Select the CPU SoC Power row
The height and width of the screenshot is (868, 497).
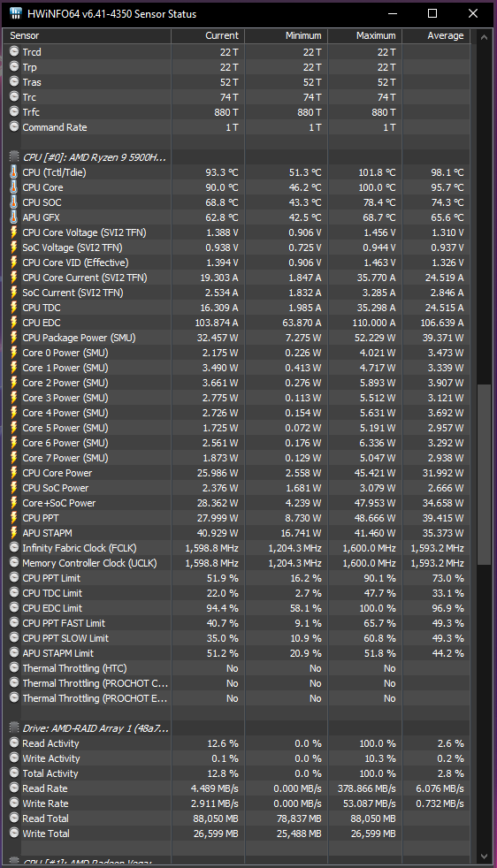point(237,488)
